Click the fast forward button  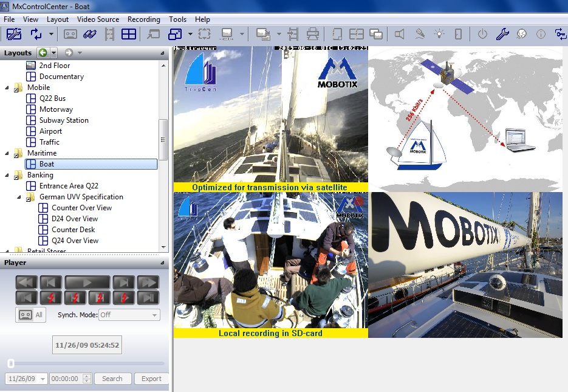148,283
